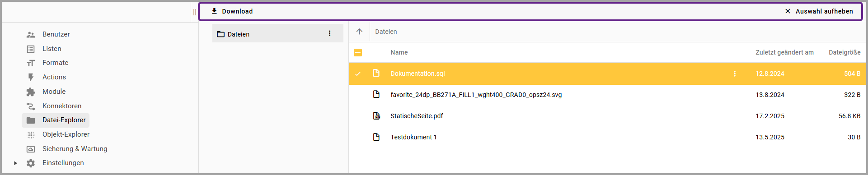Toggle the select-all checkbox in header

coord(358,53)
